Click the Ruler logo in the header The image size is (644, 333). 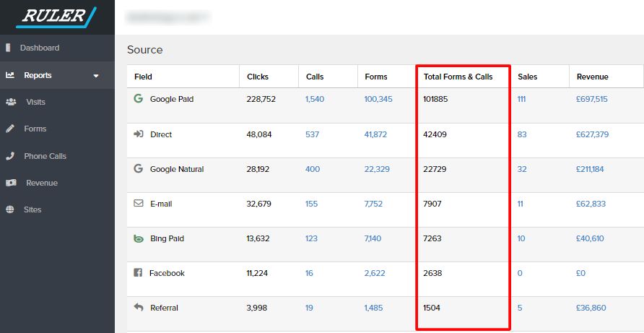[x=56, y=17]
